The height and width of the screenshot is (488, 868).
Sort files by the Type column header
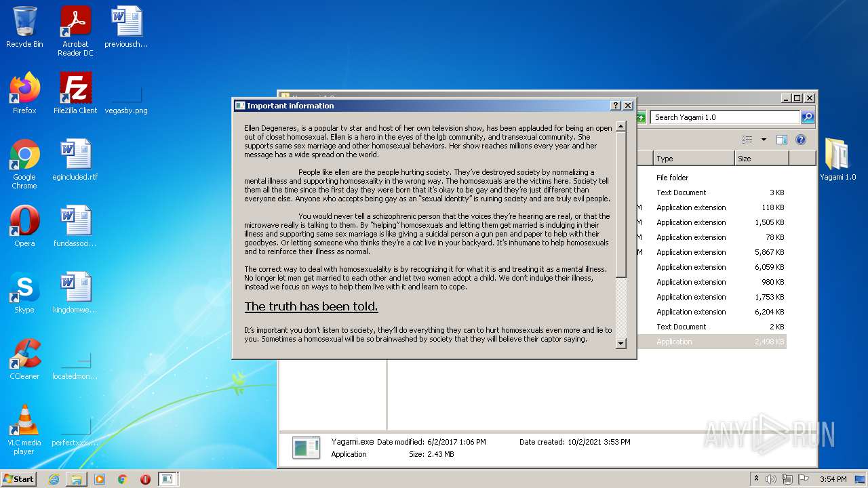[x=694, y=159]
